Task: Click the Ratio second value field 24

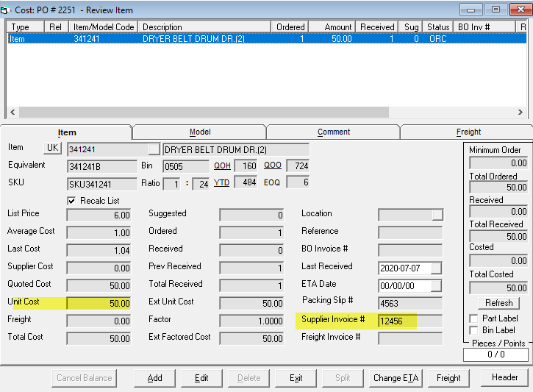Action: coord(201,185)
